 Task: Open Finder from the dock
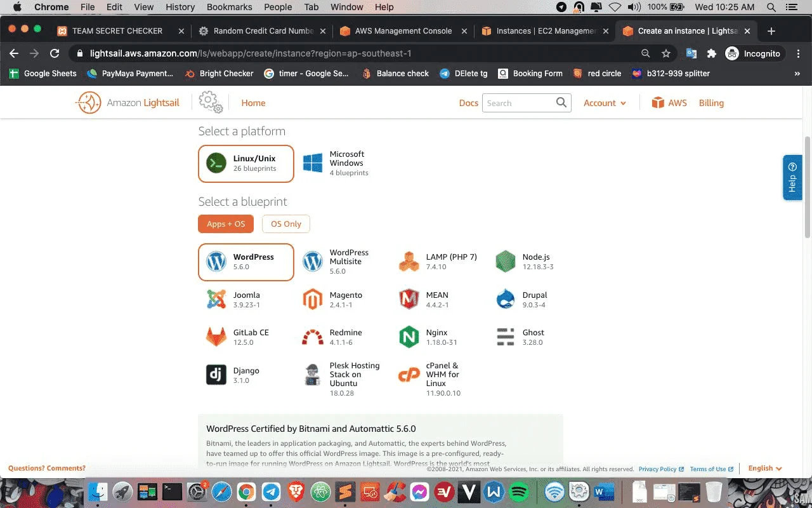point(98,491)
